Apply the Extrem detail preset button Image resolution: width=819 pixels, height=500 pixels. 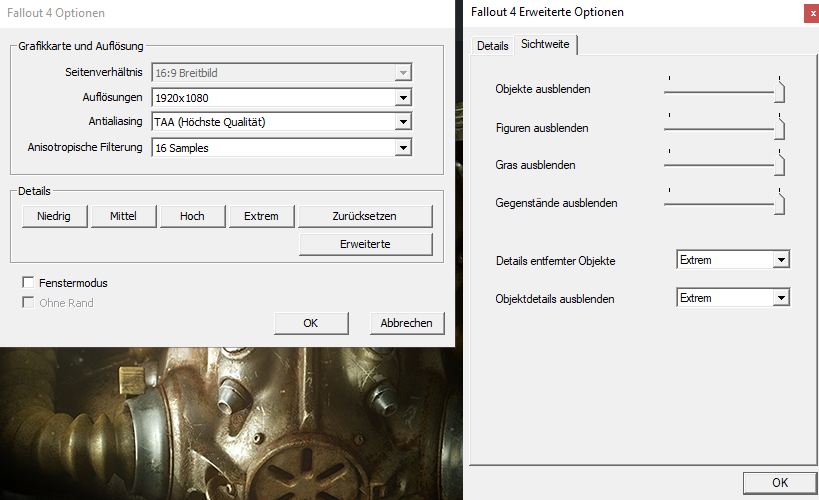[261, 216]
